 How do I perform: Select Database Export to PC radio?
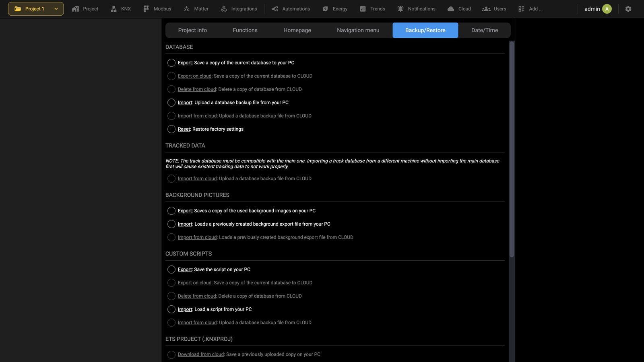171,63
